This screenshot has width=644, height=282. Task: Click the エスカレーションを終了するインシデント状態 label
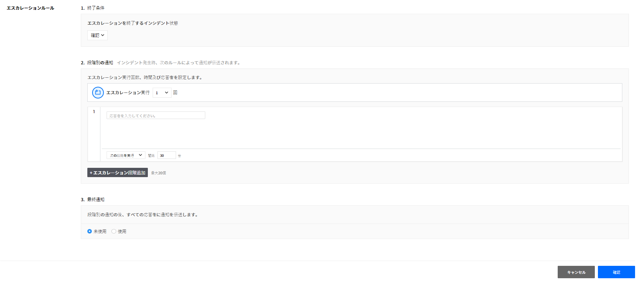tap(132, 23)
